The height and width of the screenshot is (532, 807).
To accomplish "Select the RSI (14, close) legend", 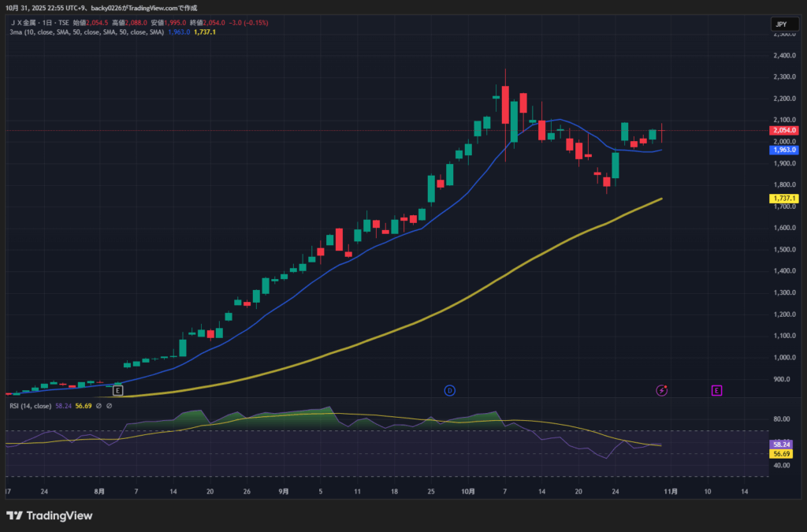I will [x=31, y=406].
